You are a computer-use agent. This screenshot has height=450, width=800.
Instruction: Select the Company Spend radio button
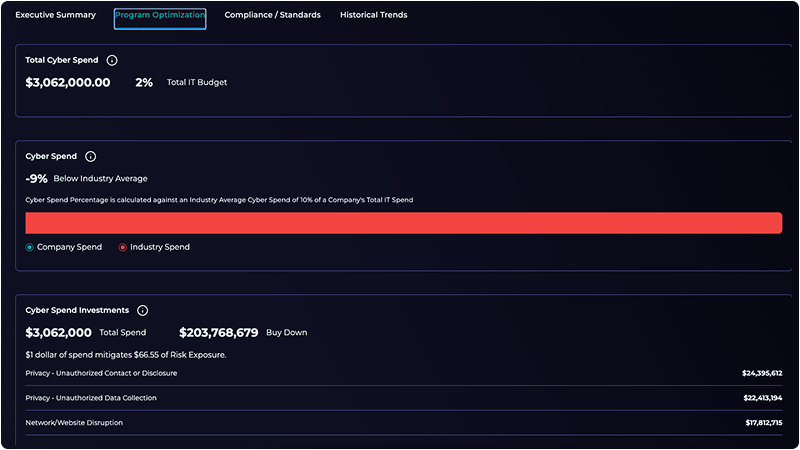pyautogui.click(x=30, y=247)
